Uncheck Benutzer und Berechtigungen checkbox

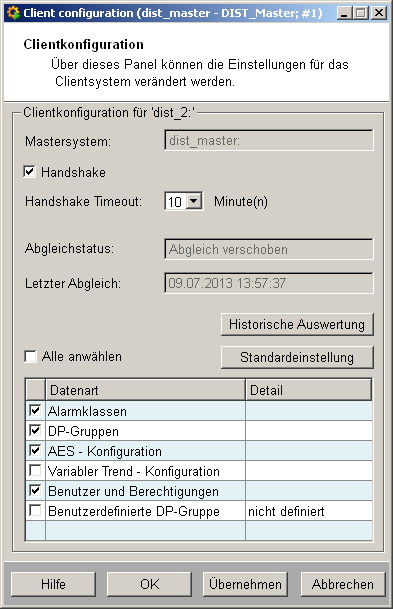tap(35, 491)
